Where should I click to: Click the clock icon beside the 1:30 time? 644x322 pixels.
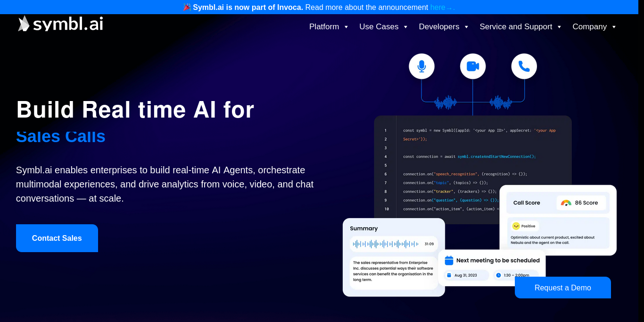[x=499, y=275]
